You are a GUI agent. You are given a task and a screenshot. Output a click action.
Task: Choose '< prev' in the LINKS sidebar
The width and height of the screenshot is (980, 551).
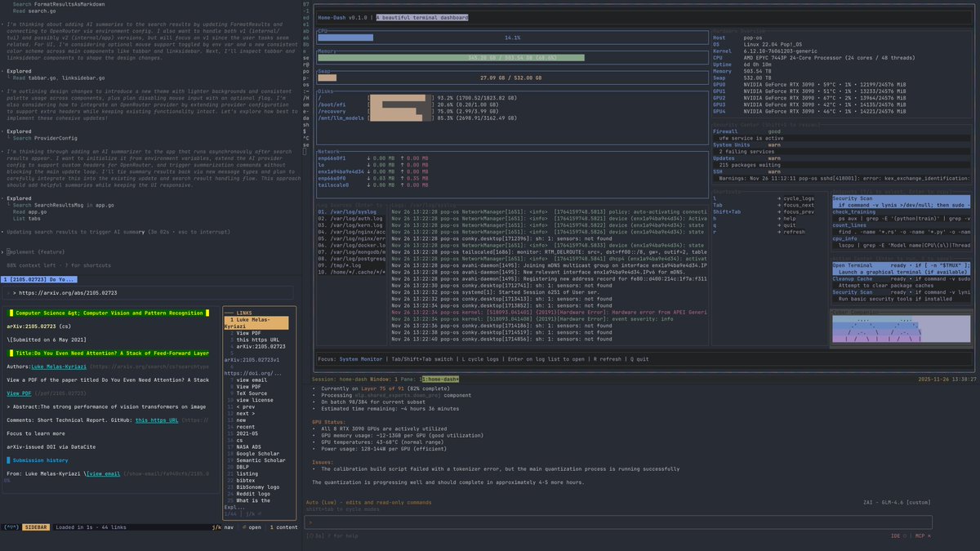247,407
